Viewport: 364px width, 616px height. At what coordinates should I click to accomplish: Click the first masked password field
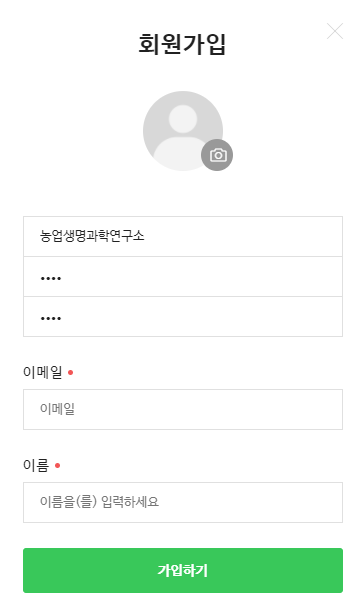pyautogui.click(x=183, y=277)
